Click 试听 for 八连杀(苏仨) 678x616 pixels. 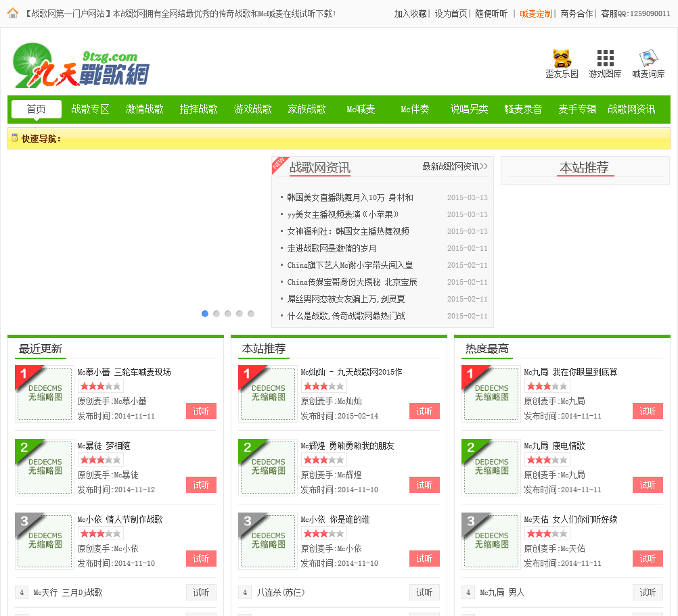coord(424,592)
